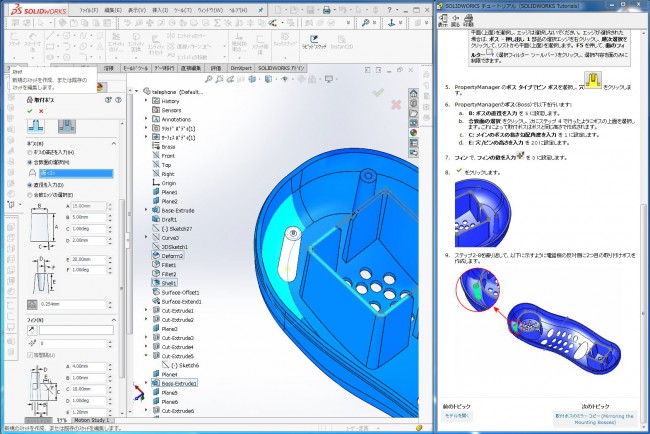Screen dimensions: 650x434
Task: Click the Show icon in the Tutorials window
Action: coord(443,20)
